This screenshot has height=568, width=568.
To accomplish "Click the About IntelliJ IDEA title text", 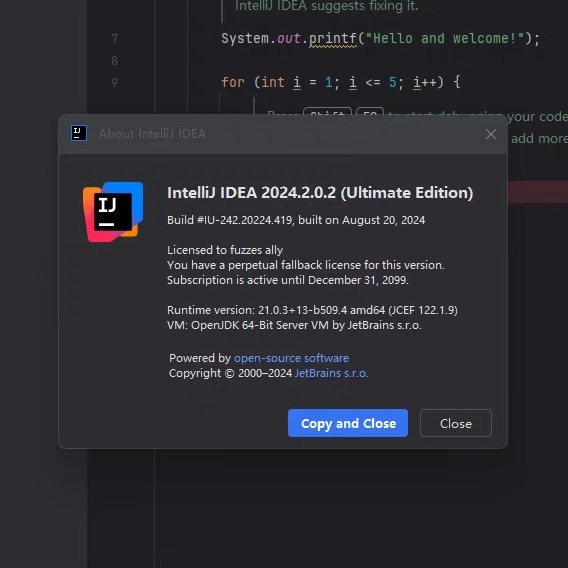I will click(152, 134).
